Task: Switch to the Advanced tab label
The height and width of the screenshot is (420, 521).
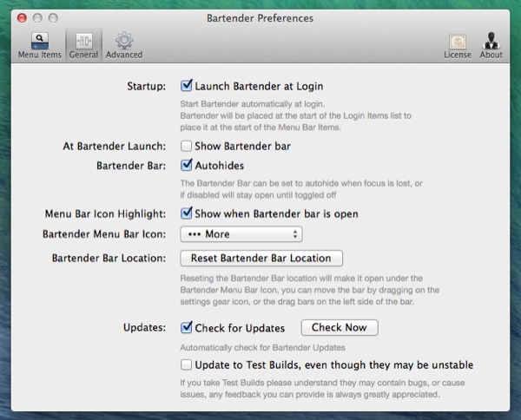Action: point(124,55)
